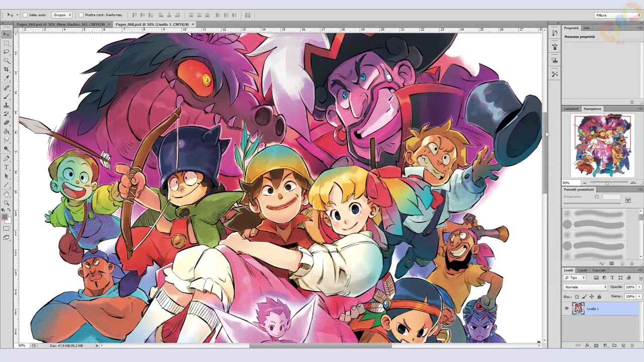
Task: Click the Opacità value field
Action: [x=630, y=287]
